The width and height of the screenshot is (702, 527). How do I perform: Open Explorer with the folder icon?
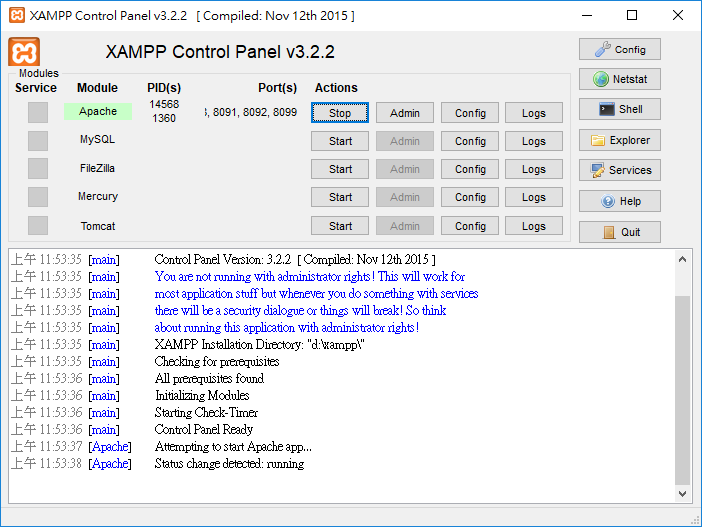click(620, 140)
